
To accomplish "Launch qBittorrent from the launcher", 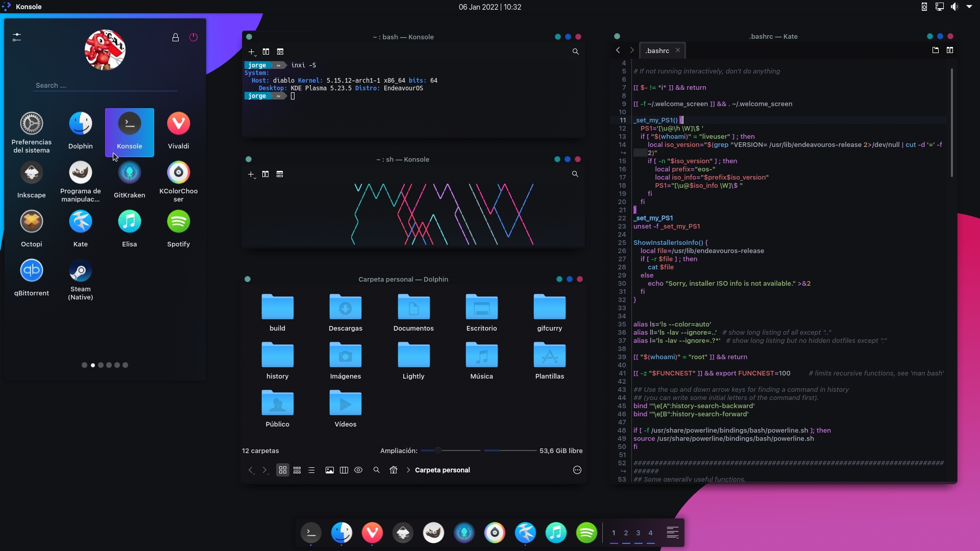I will [32, 278].
